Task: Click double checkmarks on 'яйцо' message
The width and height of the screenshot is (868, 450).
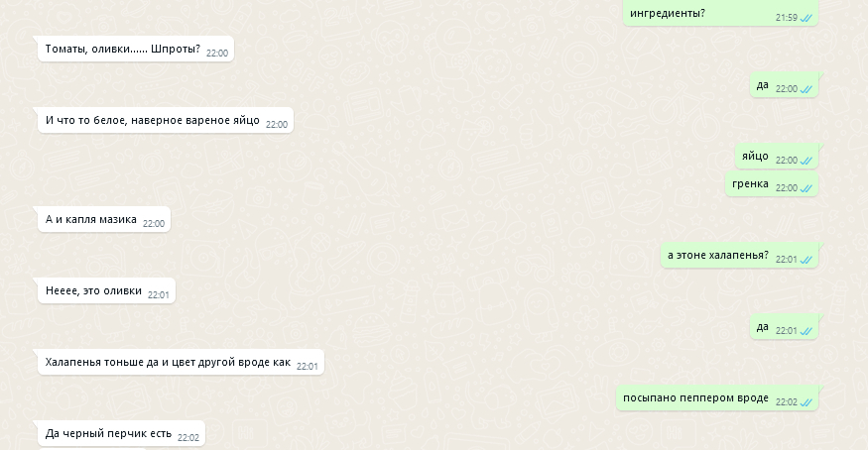Action: point(806,161)
